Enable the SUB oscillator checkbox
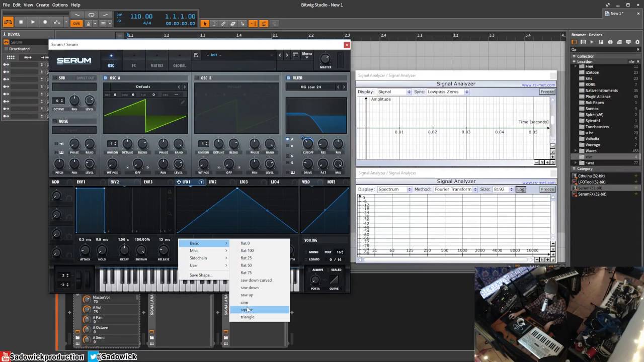The height and width of the screenshot is (362, 644). [55, 78]
